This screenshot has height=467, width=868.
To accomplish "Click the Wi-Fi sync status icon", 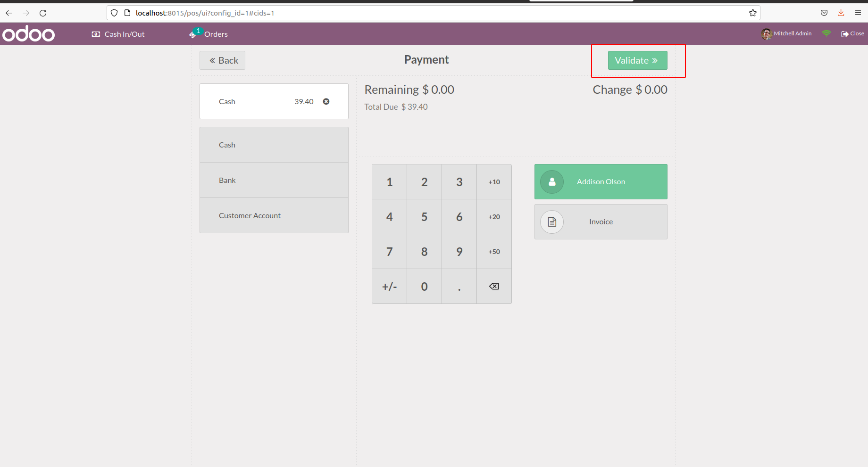I will click(x=826, y=33).
